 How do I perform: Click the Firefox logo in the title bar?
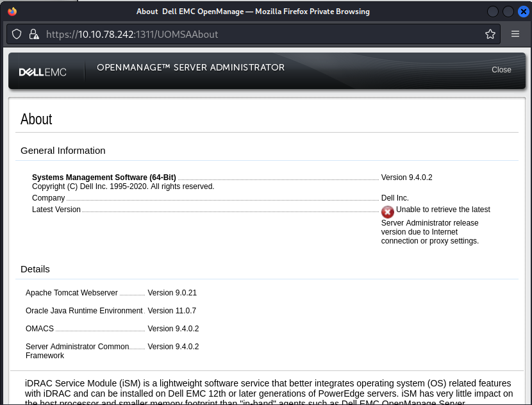coord(12,12)
